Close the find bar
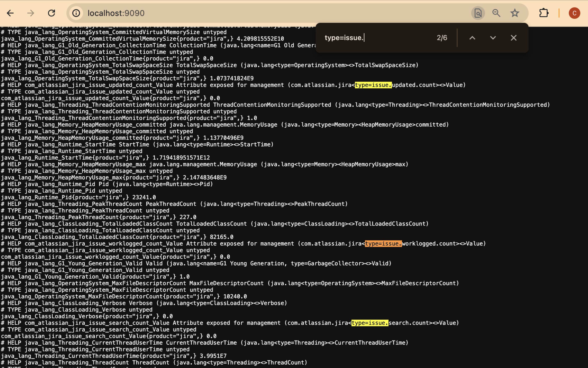 514,38
